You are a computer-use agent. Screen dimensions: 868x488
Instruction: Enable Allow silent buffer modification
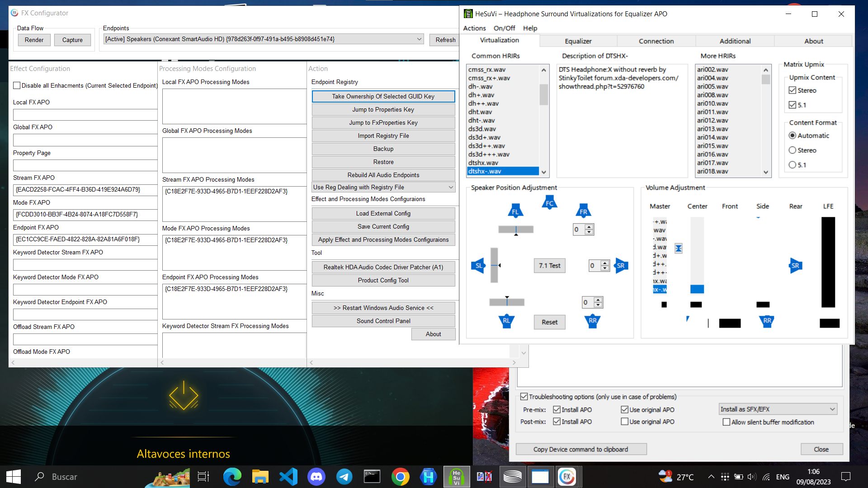point(726,422)
